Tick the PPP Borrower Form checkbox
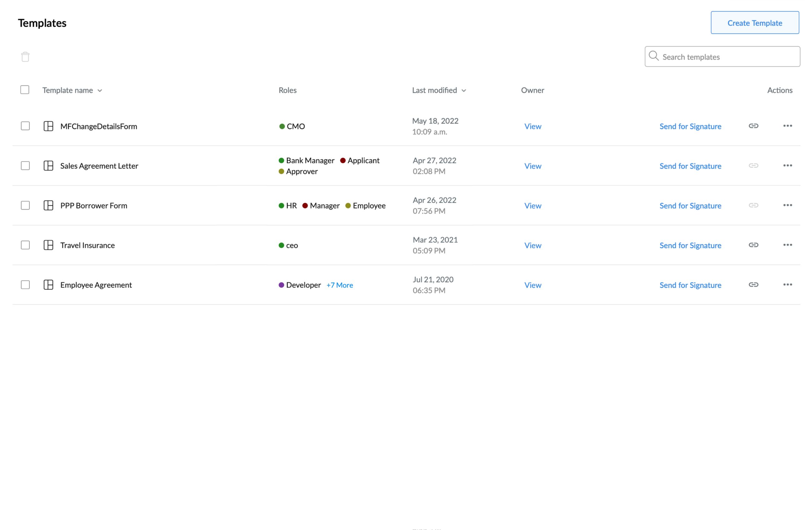812x530 pixels. 25,205
